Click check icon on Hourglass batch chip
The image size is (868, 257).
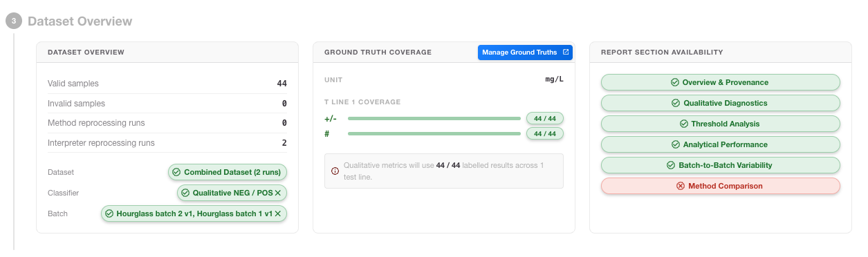[x=109, y=213]
